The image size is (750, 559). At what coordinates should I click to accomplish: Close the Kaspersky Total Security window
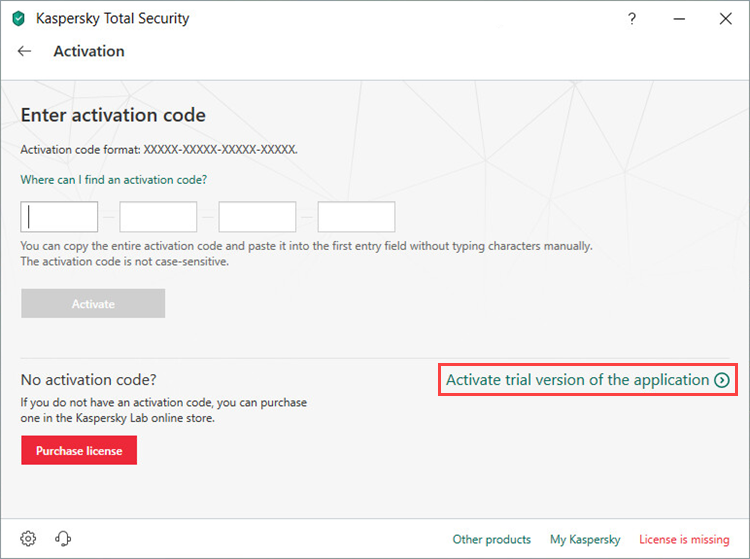(x=725, y=19)
